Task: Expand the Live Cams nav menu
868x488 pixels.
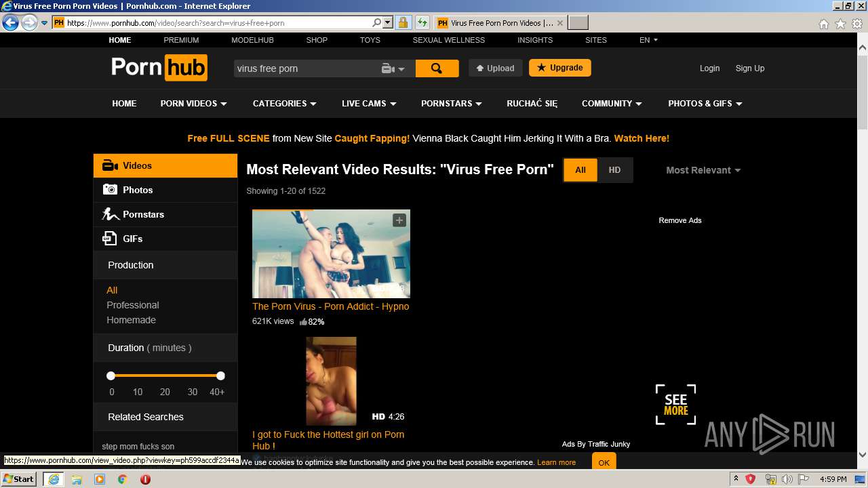Action: point(369,104)
